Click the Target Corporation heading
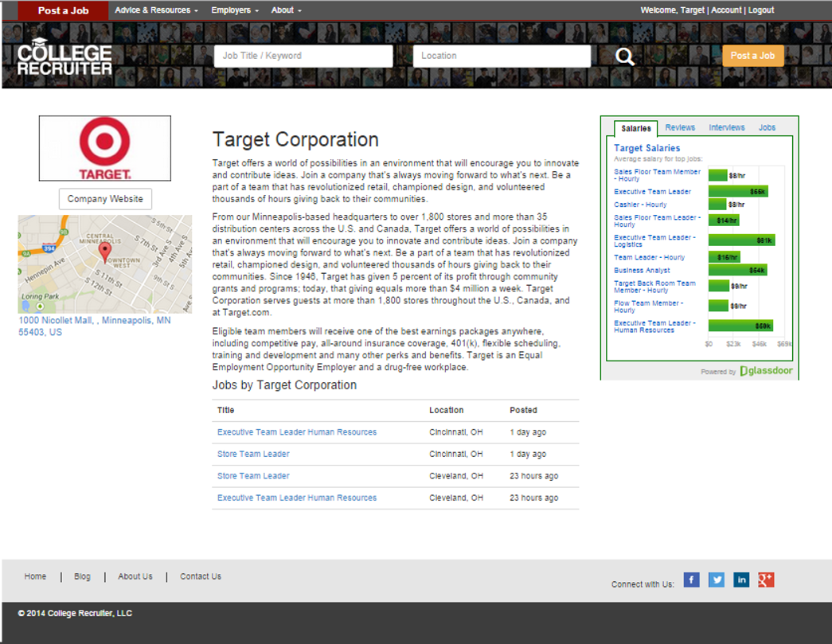 [295, 139]
